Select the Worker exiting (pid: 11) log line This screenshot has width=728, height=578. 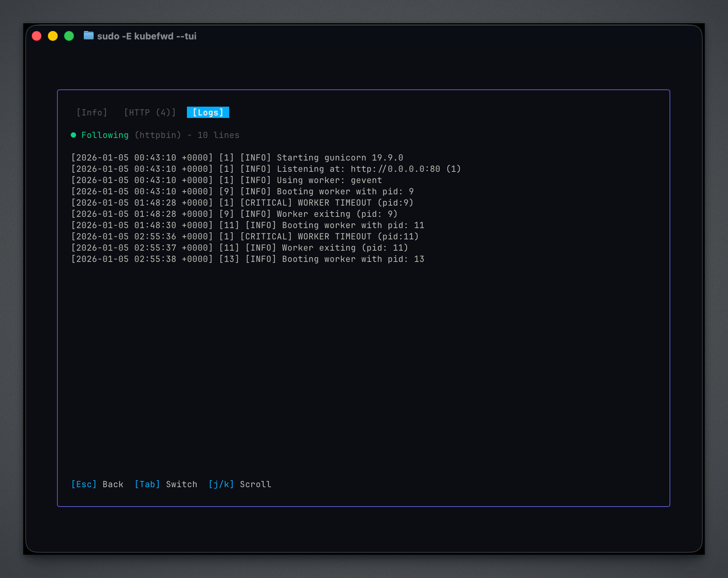239,247
